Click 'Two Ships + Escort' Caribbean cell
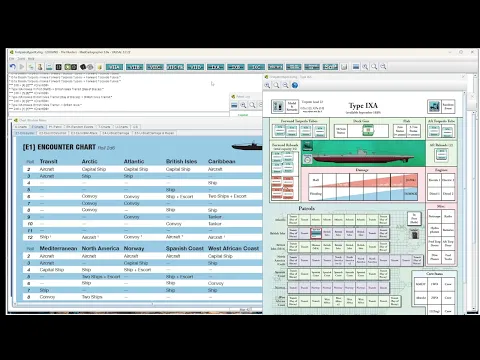This screenshot has width=480, height=360. pos(227,196)
